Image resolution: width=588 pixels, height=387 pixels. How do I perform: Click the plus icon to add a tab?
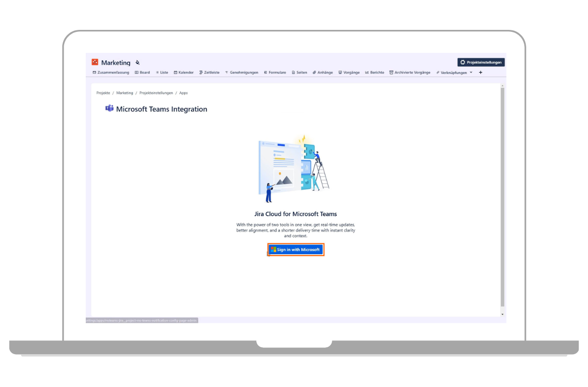coord(480,73)
